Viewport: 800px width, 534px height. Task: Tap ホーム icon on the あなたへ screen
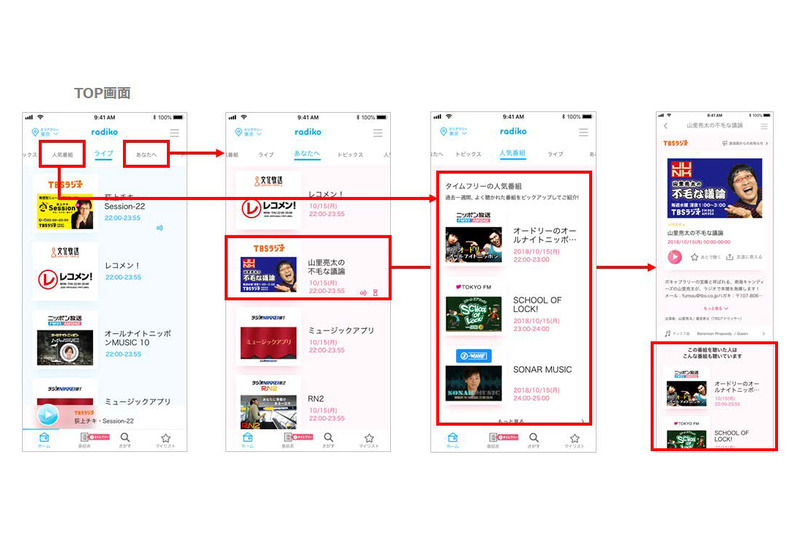pyautogui.click(x=248, y=440)
